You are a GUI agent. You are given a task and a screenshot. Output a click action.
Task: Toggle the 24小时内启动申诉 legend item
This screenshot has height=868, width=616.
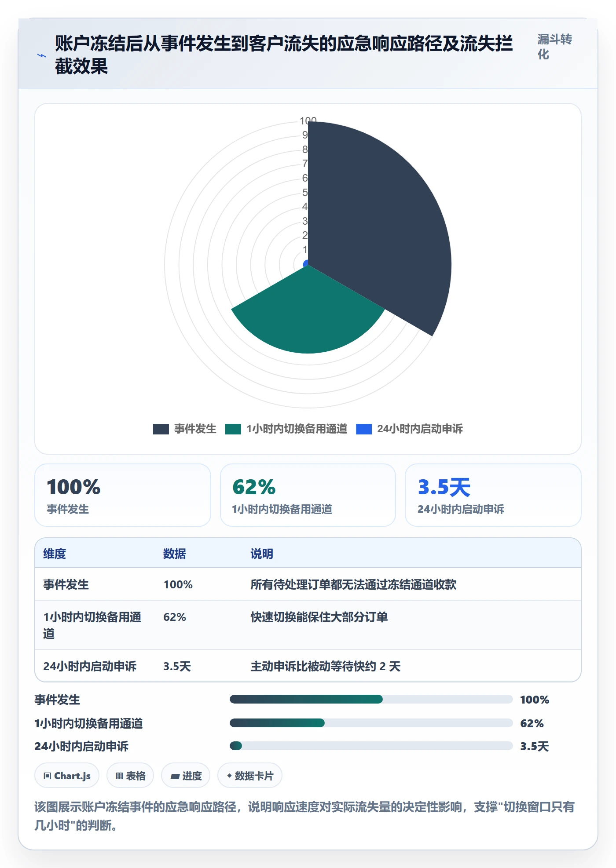(409, 429)
